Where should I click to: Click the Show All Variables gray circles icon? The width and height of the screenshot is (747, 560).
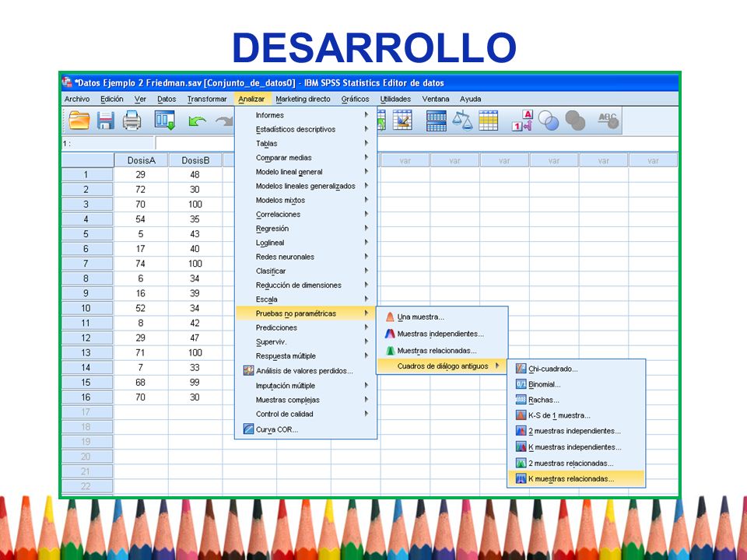[575, 121]
